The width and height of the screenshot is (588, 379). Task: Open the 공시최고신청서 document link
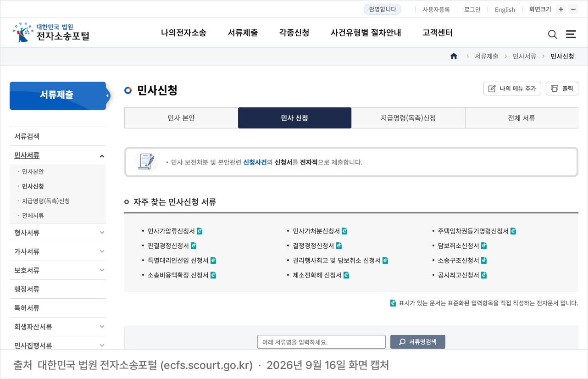[x=459, y=275]
